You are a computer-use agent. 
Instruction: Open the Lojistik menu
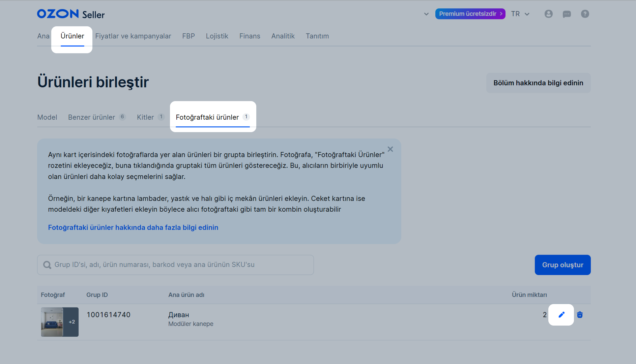(217, 36)
